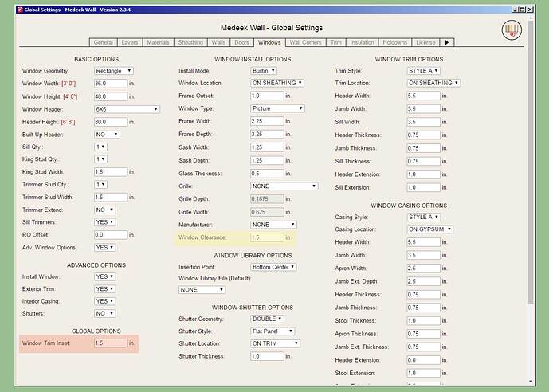Viewport: 549px width, 392px height.
Task: Open the Materials tab
Action: [158, 42]
